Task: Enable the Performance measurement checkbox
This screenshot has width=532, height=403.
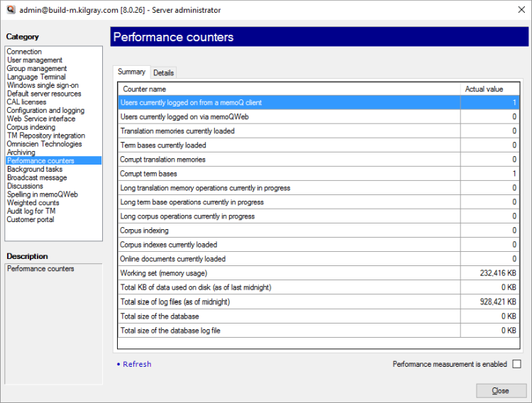Action: 516,364
